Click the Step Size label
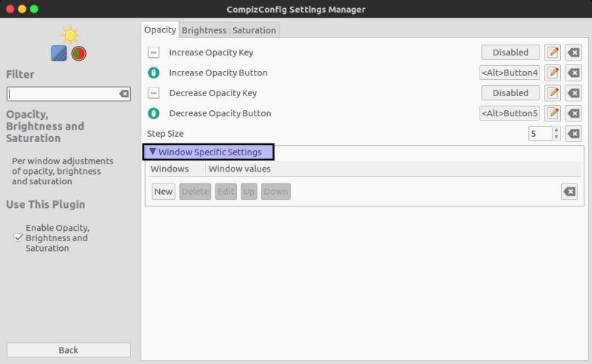This screenshot has width=592, height=364. [165, 134]
